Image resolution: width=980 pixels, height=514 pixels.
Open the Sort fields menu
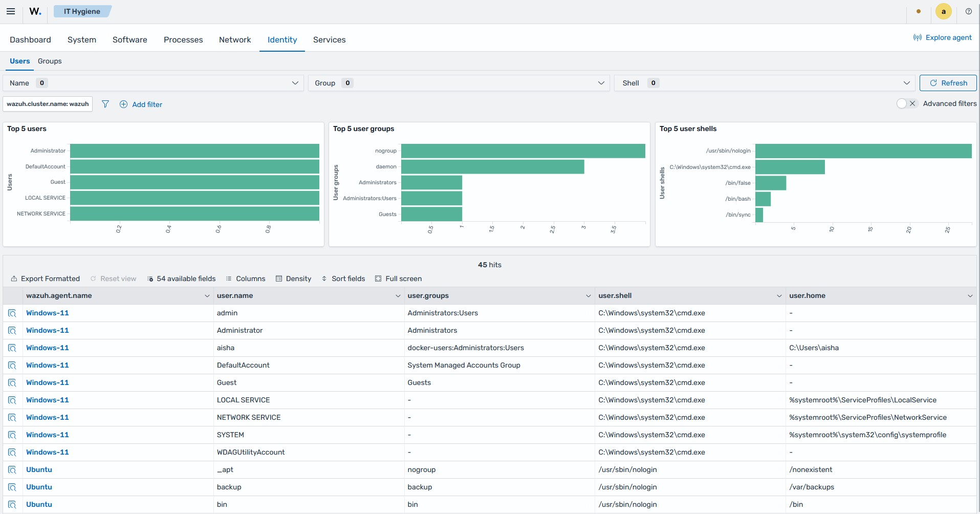coord(343,279)
